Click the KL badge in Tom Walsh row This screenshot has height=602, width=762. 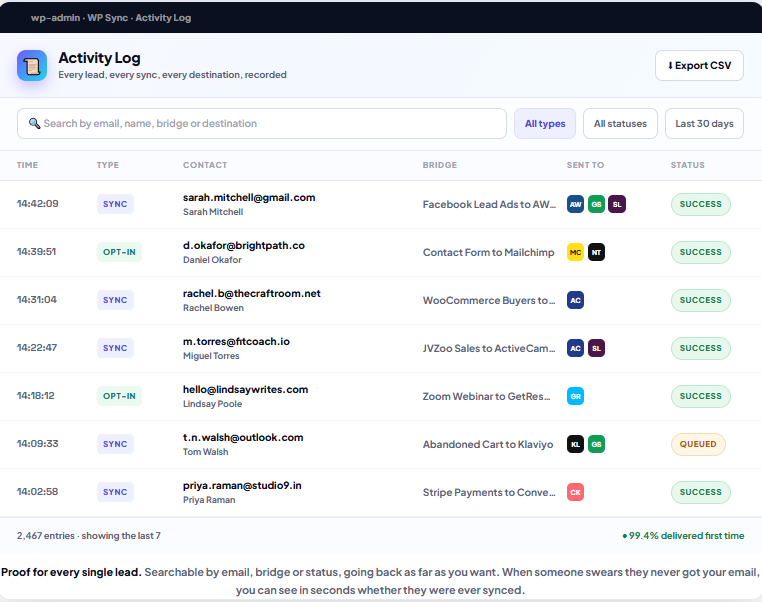tap(575, 444)
